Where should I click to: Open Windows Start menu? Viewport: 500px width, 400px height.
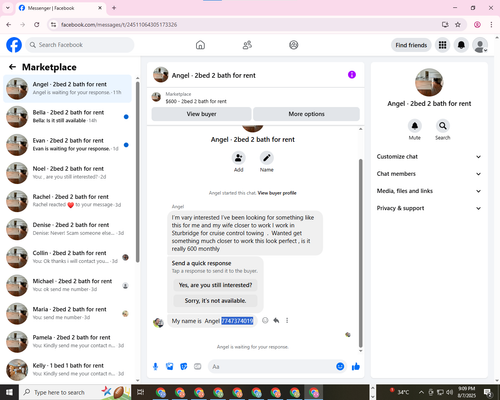click(9, 392)
